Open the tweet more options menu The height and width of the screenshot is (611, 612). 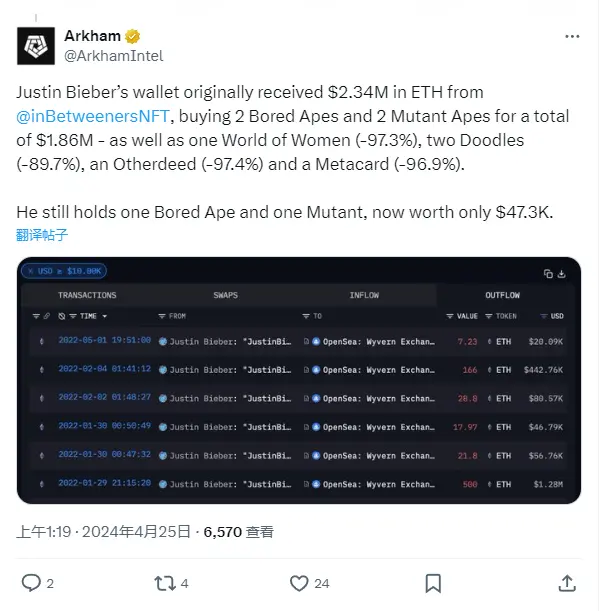point(571,37)
